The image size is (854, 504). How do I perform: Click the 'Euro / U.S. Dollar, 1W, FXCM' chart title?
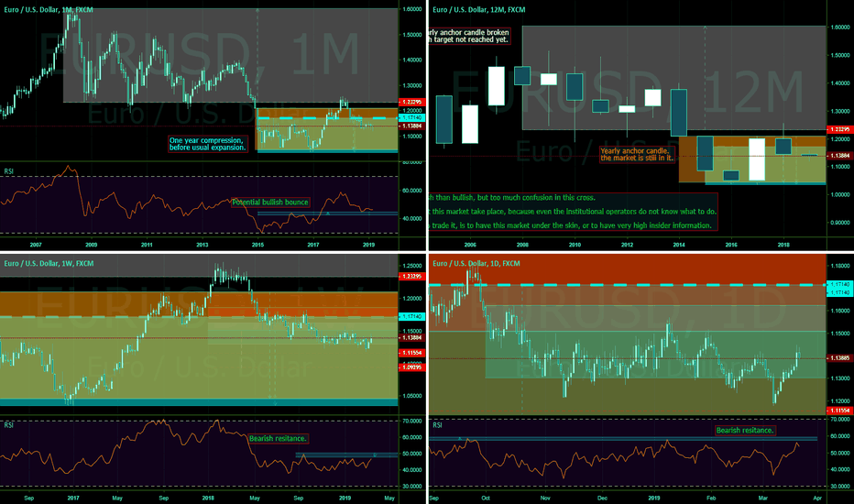tap(49, 264)
